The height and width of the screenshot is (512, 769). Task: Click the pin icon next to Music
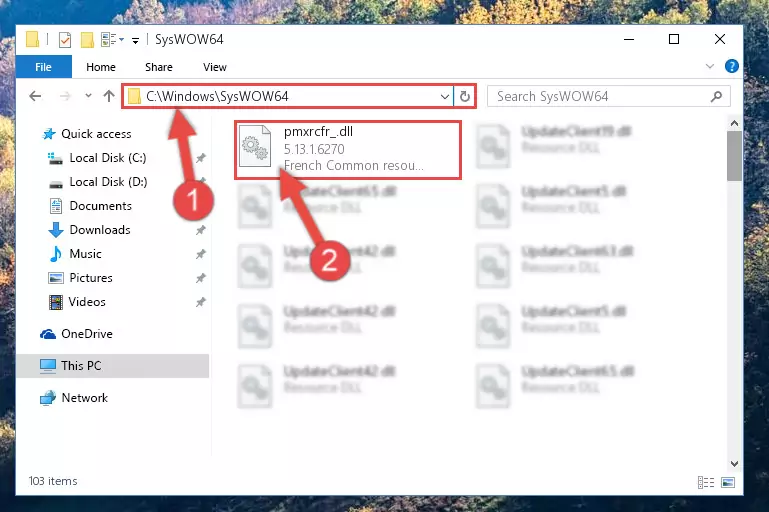coord(201,254)
